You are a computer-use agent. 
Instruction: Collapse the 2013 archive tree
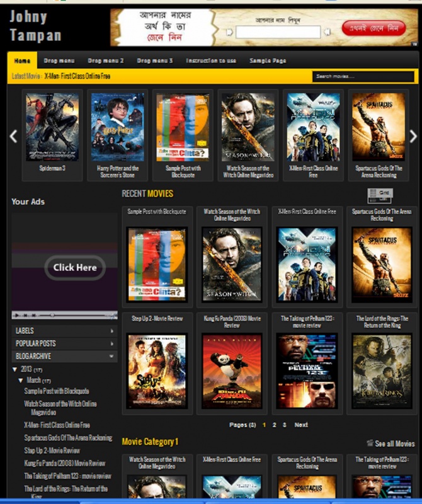point(14,369)
